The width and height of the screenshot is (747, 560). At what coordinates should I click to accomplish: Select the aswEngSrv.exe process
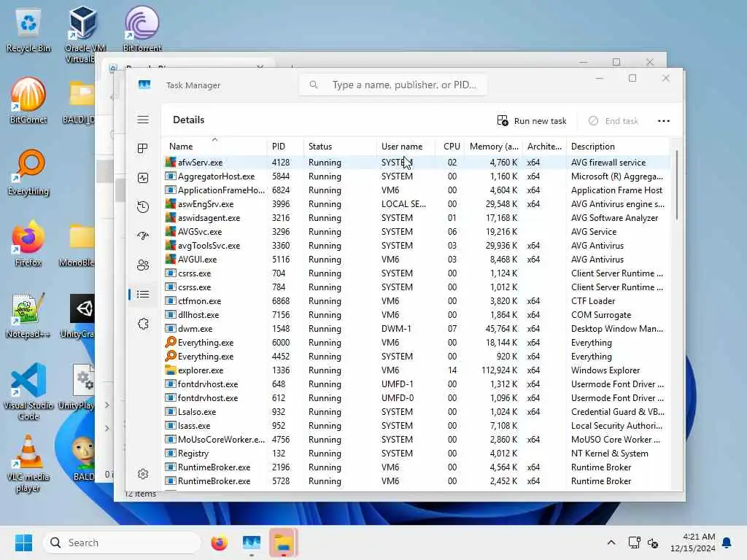(417, 204)
